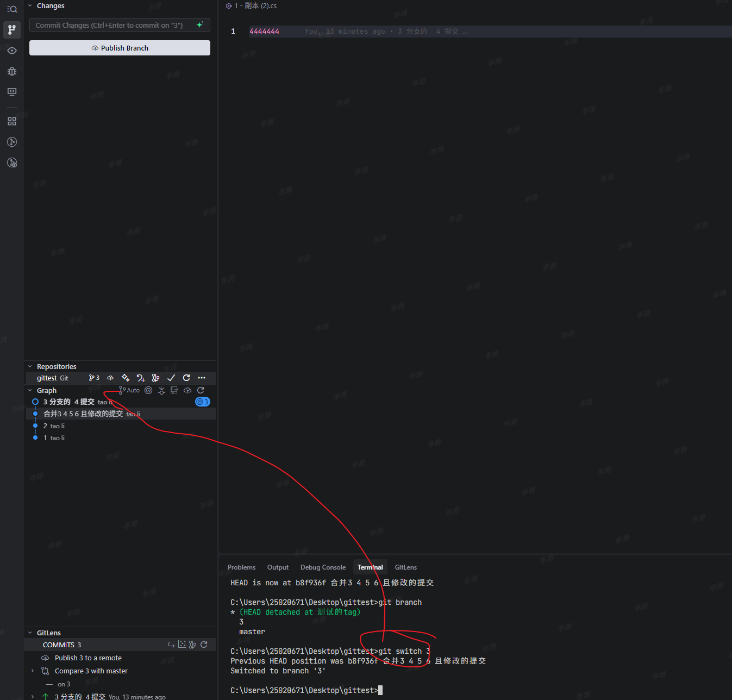Open the GitLens Inspect view
The width and height of the screenshot is (732, 700).
[x=12, y=50]
